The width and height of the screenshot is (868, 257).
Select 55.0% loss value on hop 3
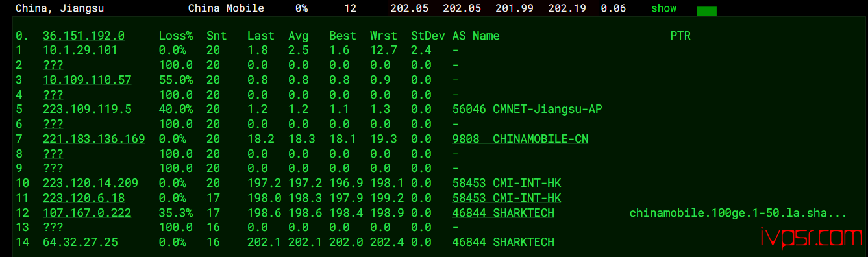[x=176, y=80]
